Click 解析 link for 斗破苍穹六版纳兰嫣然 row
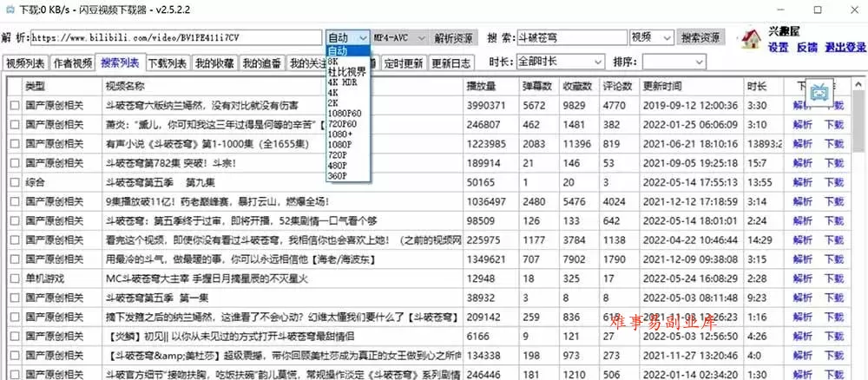The width and height of the screenshot is (868, 380). (802, 105)
